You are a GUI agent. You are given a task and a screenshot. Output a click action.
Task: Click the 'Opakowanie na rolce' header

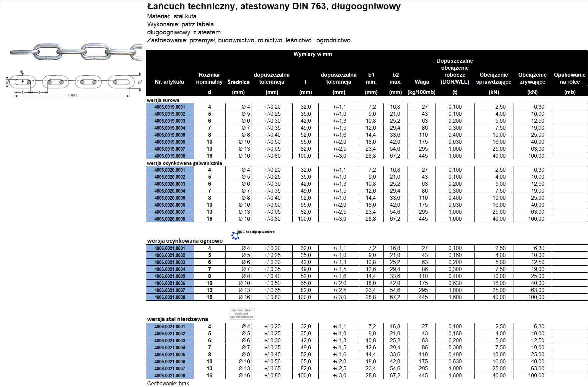coord(569,78)
